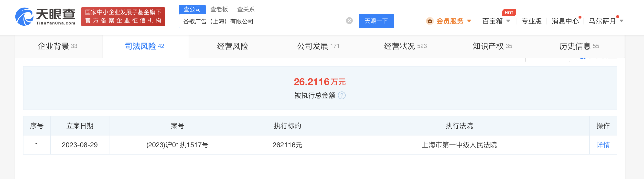Go to the 知识产权 tab
The width and height of the screenshot is (644, 179).
coord(492,46)
